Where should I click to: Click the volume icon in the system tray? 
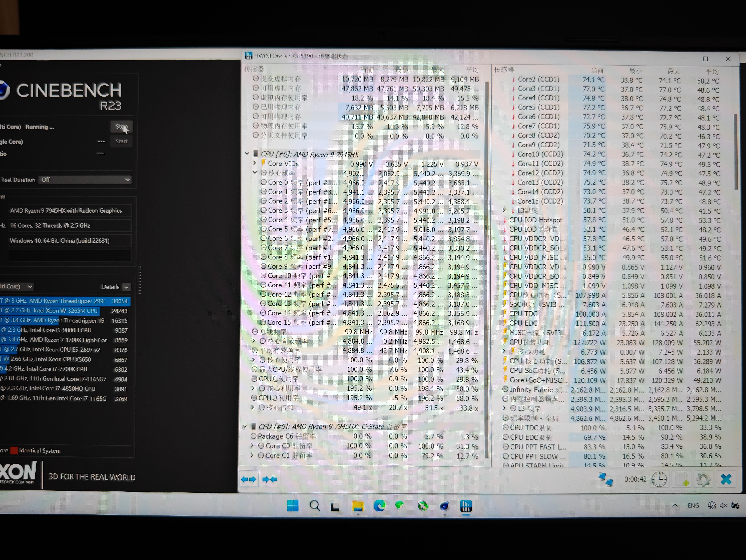(723, 505)
